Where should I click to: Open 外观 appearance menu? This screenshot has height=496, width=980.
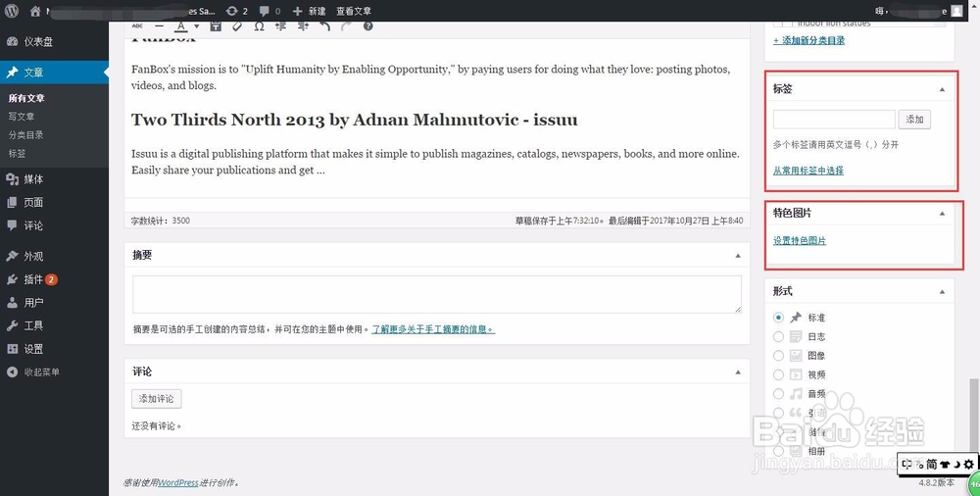pos(54,257)
